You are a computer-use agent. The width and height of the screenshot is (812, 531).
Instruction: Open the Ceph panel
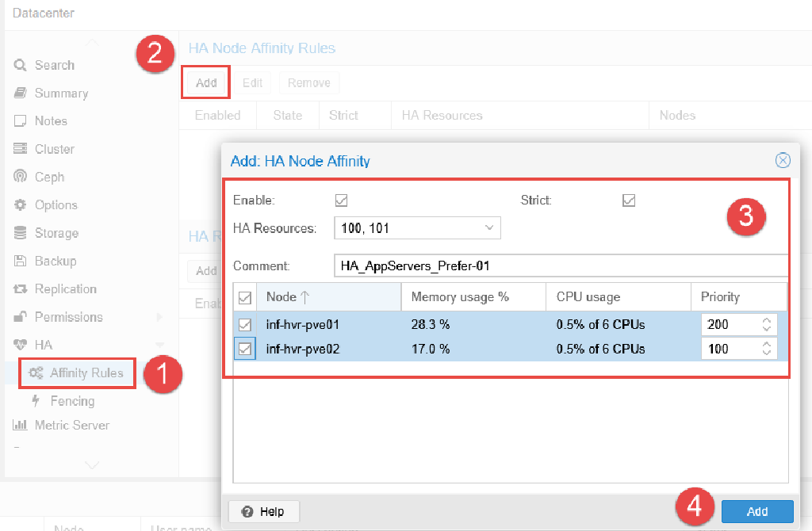tap(50, 177)
